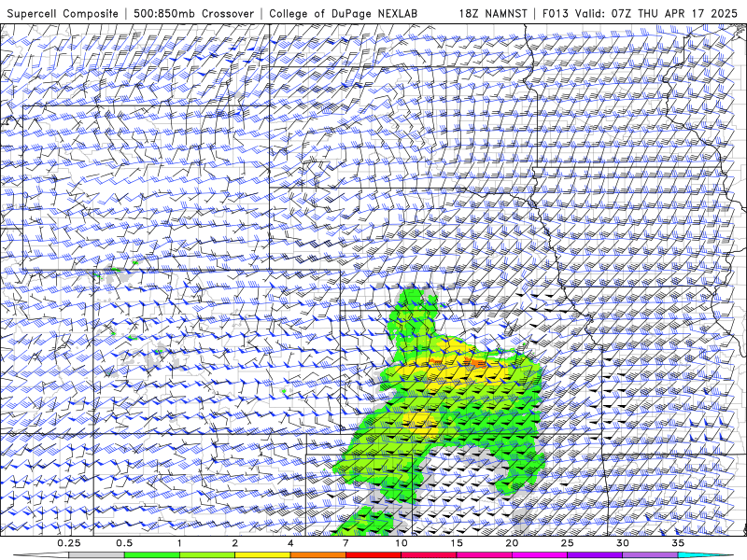Click the gray color bar segment after 0.25
This screenshot has width=747, height=560.
96,555
